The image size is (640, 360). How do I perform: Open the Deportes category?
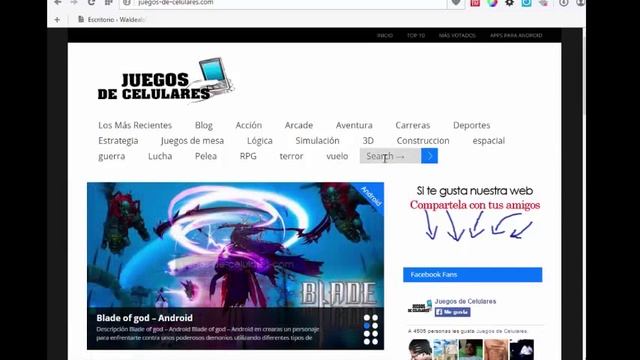471,125
